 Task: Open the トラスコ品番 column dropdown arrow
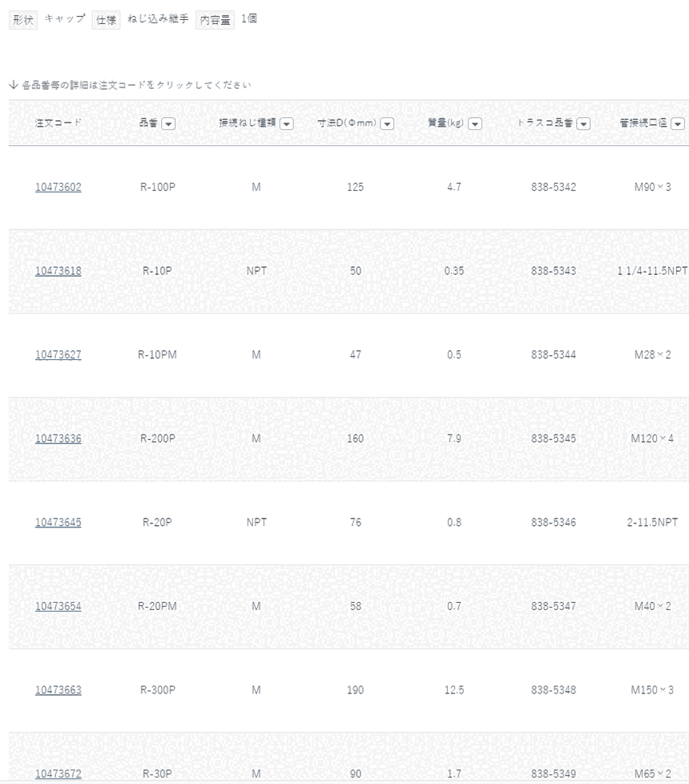coord(583,123)
